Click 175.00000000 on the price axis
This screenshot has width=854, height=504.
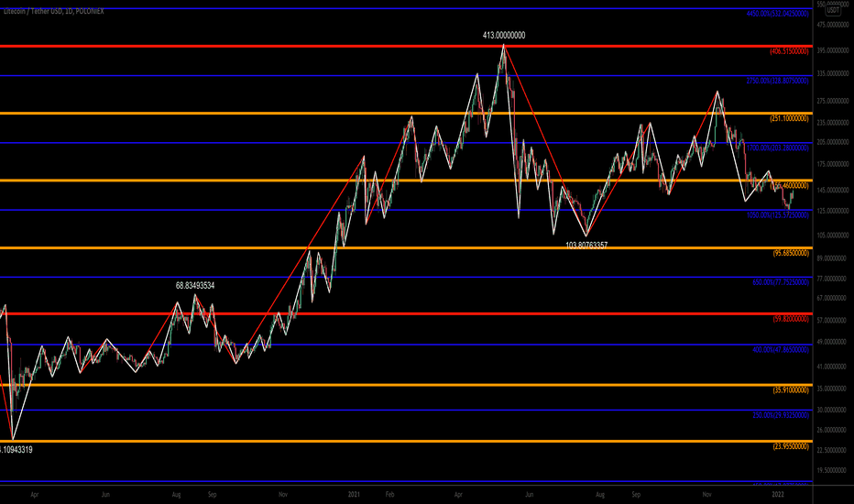pyautogui.click(x=833, y=164)
